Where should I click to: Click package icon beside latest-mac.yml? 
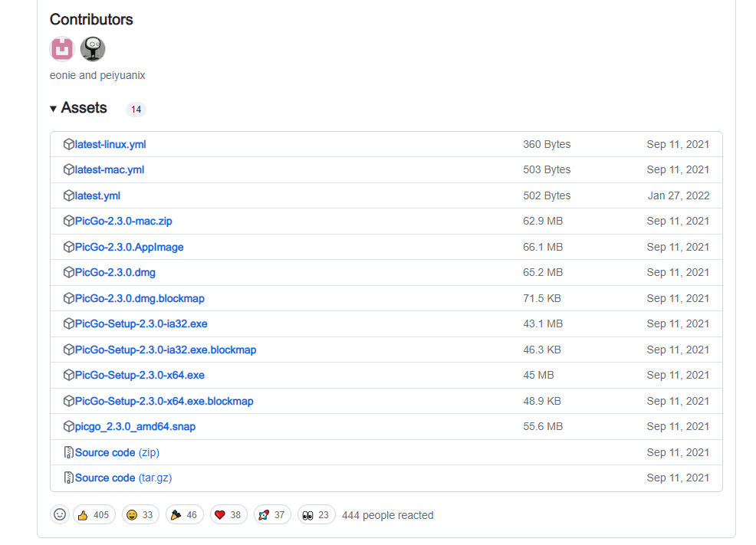pos(68,169)
